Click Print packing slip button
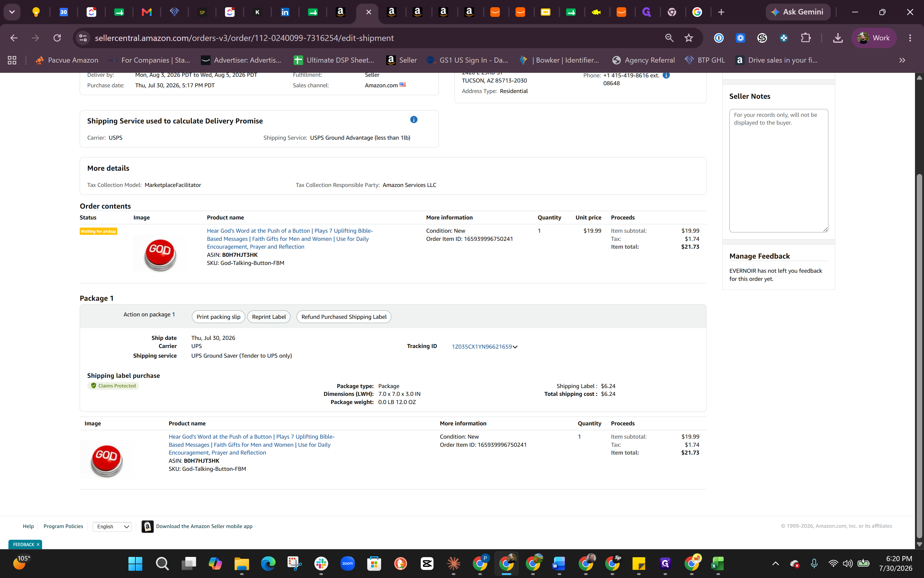This screenshot has height=578, width=924. tap(218, 316)
